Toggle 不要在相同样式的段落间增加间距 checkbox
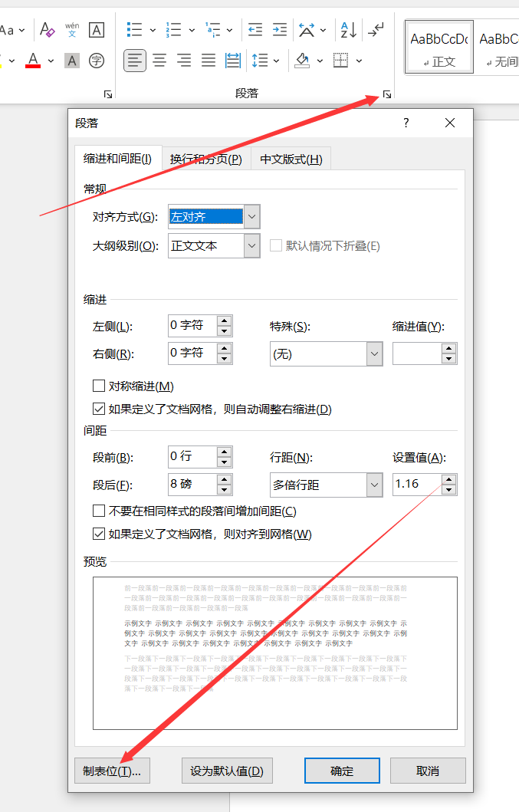 [98, 511]
